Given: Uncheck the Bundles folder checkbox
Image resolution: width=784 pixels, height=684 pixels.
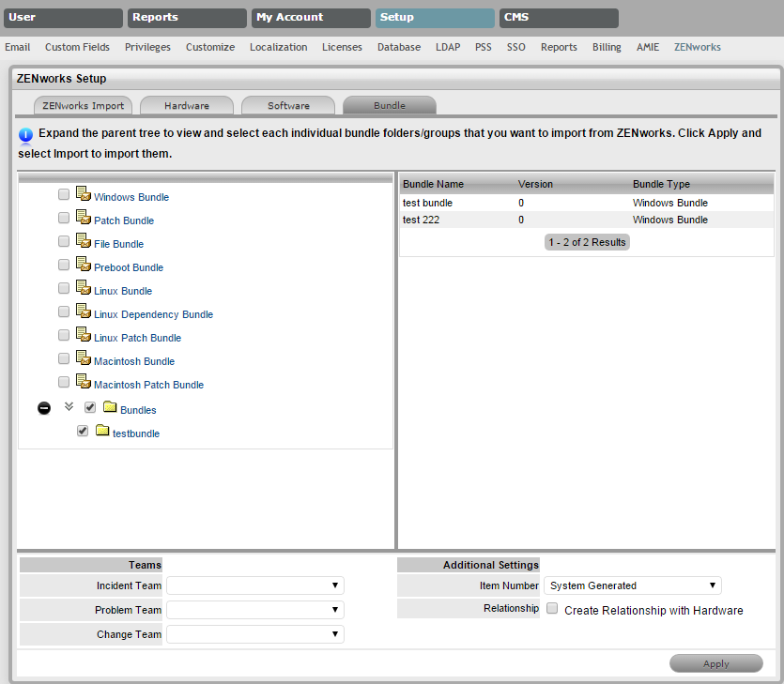Looking at the screenshot, I should pyautogui.click(x=90, y=408).
